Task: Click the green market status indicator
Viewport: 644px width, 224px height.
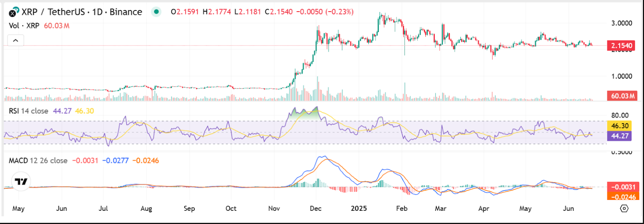Action: pos(156,12)
